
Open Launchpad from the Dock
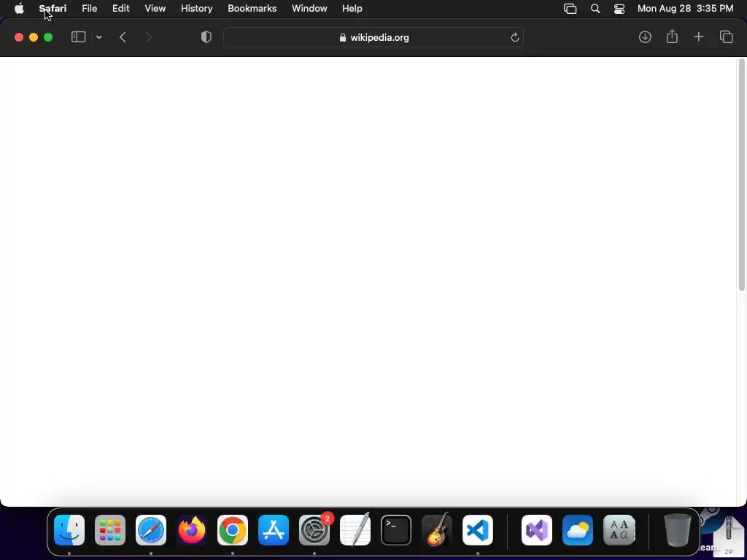(x=110, y=530)
